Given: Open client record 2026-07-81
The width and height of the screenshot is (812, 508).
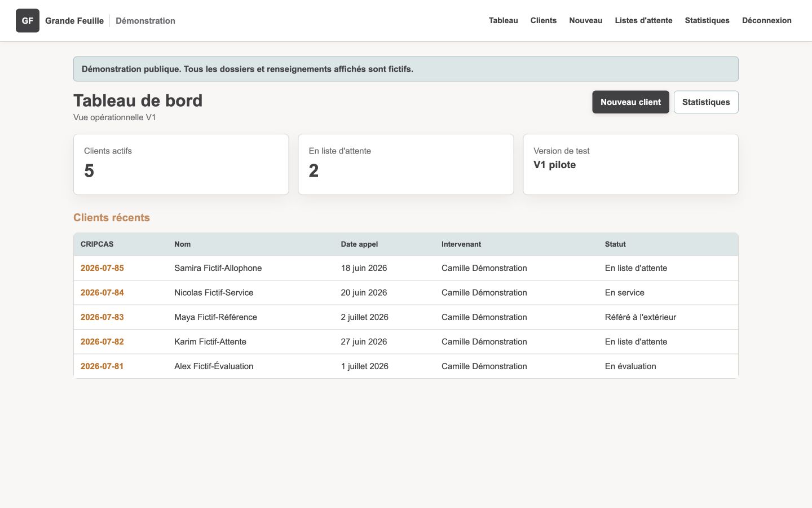Looking at the screenshot, I should click(x=102, y=366).
